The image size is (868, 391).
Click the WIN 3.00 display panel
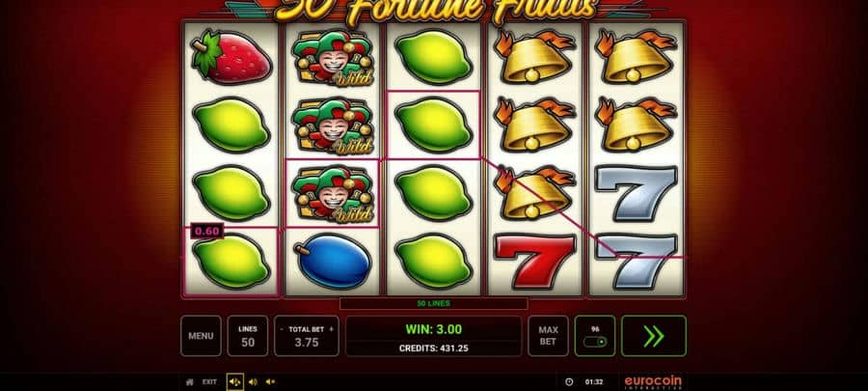click(x=433, y=336)
